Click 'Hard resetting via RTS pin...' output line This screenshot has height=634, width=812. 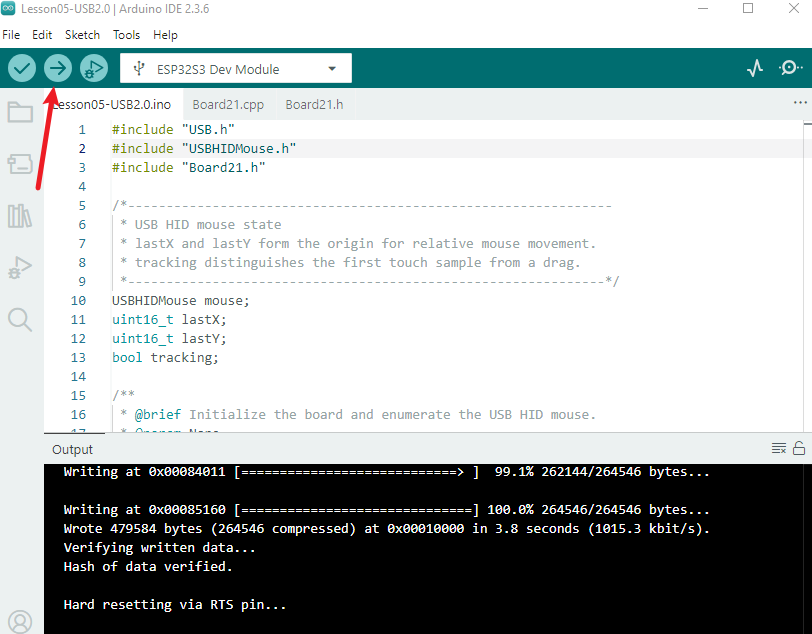pyautogui.click(x=175, y=604)
